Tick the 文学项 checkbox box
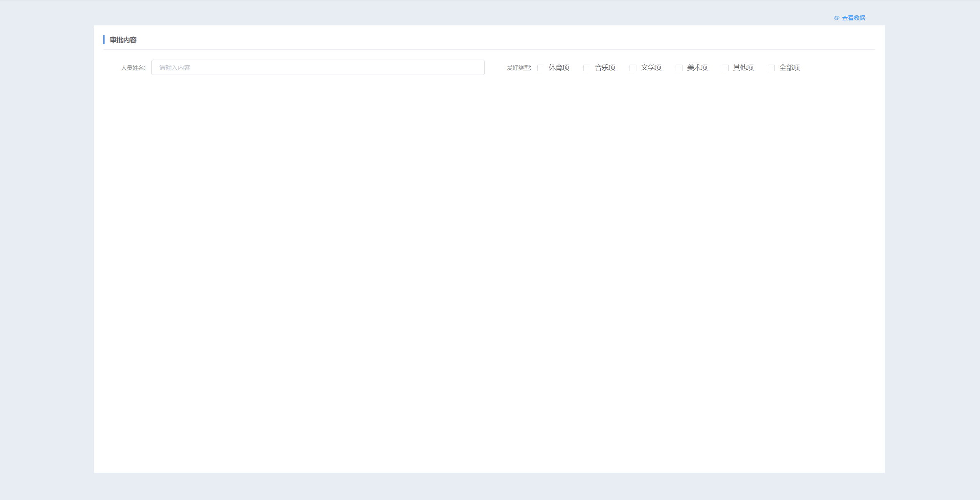The image size is (980, 500). coord(633,68)
